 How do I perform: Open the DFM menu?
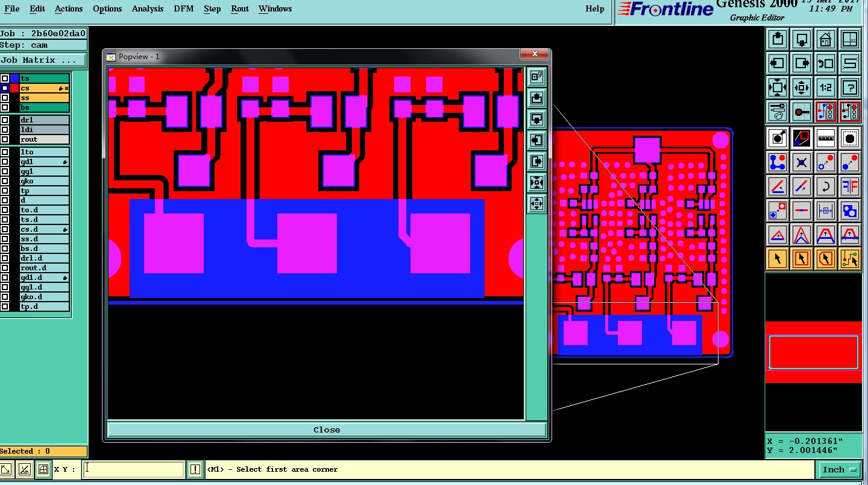tap(184, 8)
